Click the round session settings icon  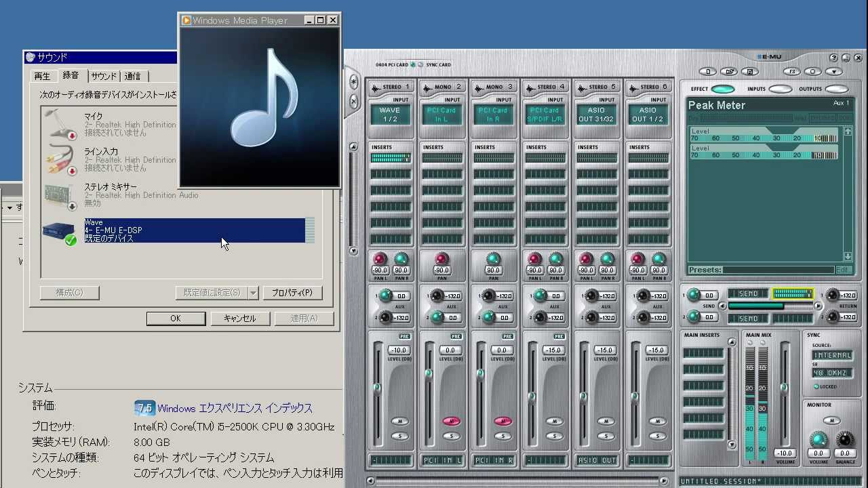click(x=812, y=71)
